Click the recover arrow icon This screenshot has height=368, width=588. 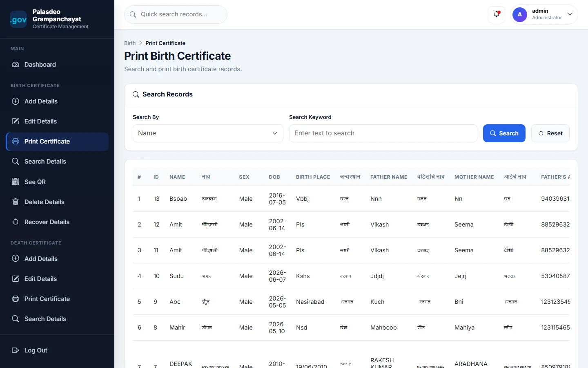[x=16, y=222]
